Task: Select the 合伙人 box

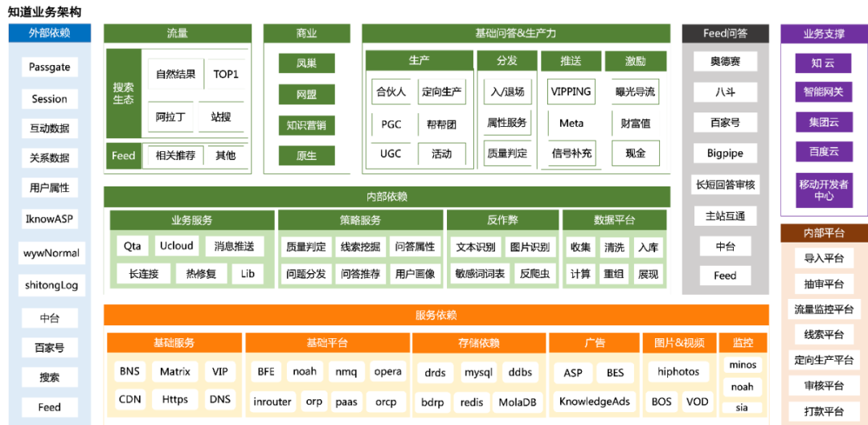Action: pyautogui.click(x=391, y=92)
